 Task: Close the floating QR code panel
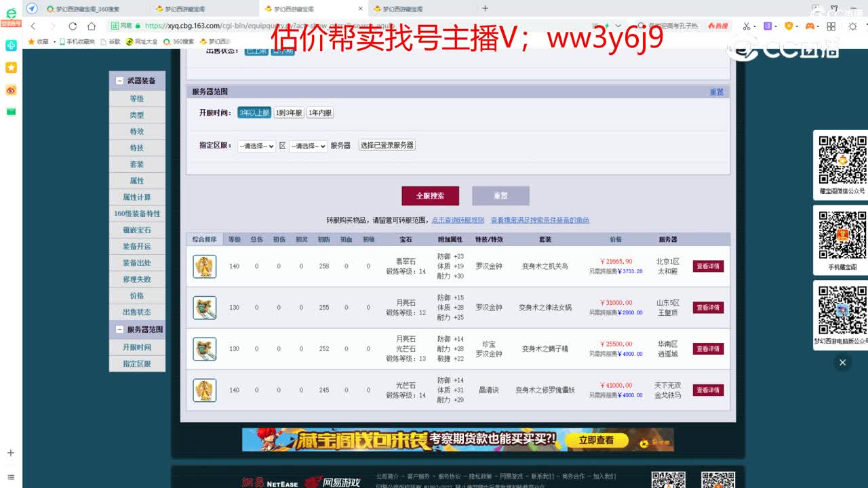(x=842, y=363)
